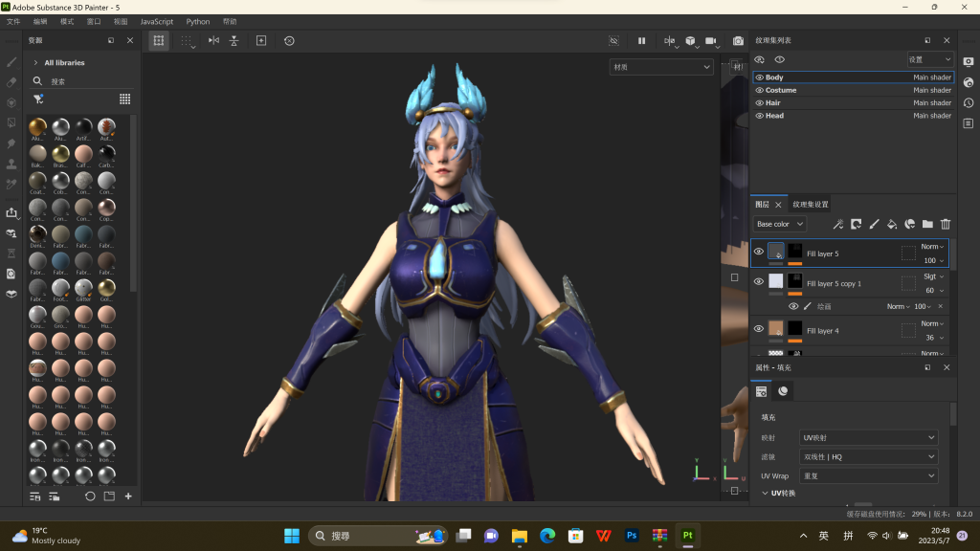
Task: Expand All libraries in Assets panel
Action: click(35, 62)
